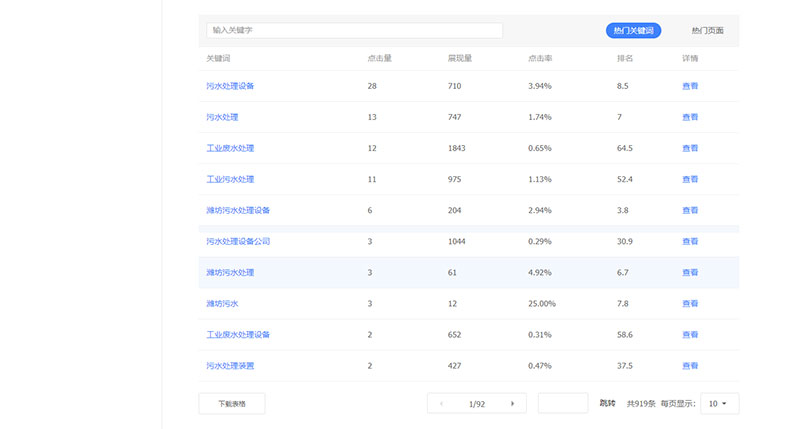
Task: Switch to 热门关键词 tab
Action: [x=633, y=31]
